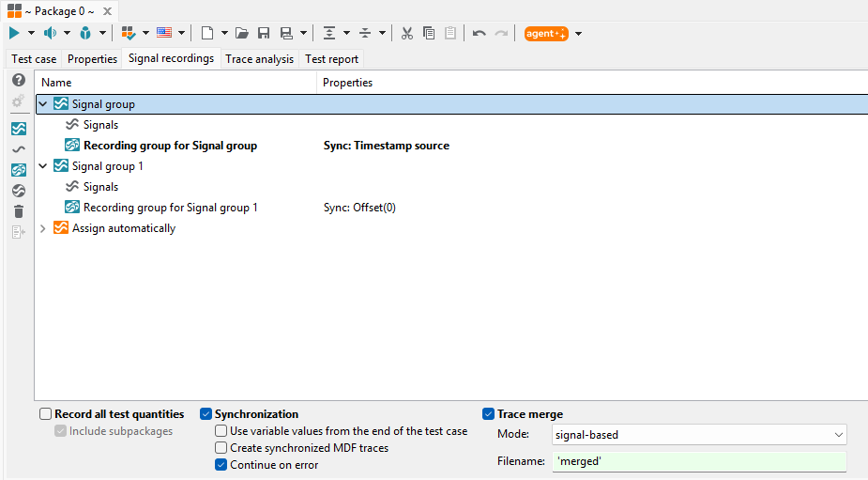Click the paste clipboard icon
The image size is (868, 480).
450,33
